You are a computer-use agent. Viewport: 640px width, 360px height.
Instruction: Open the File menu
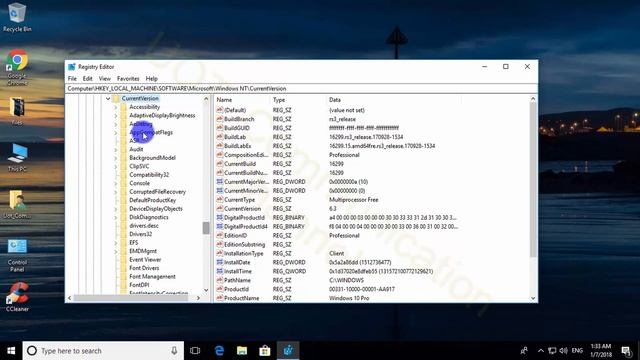point(72,78)
